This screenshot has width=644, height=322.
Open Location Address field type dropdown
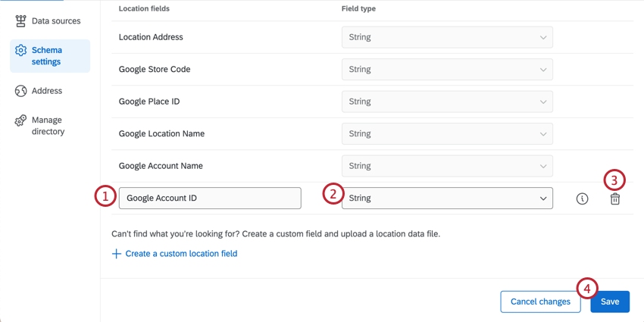click(x=447, y=37)
